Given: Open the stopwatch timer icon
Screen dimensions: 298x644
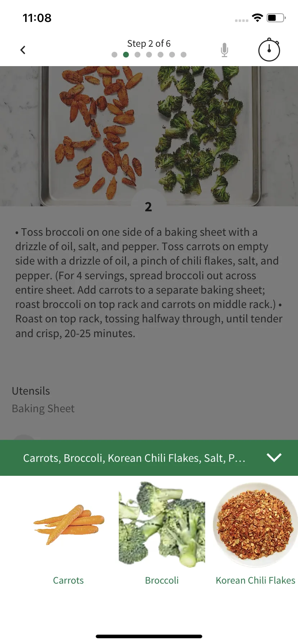Looking at the screenshot, I should 269,50.
